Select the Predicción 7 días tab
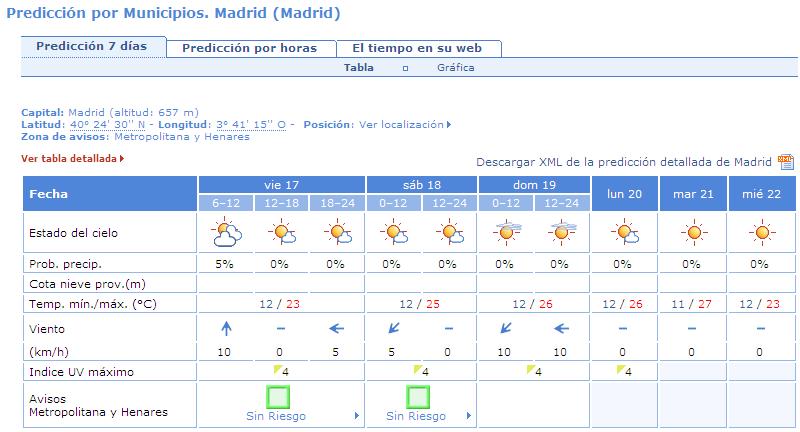Image resolution: width=800 pixels, height=432 pixels. (92, 46)
